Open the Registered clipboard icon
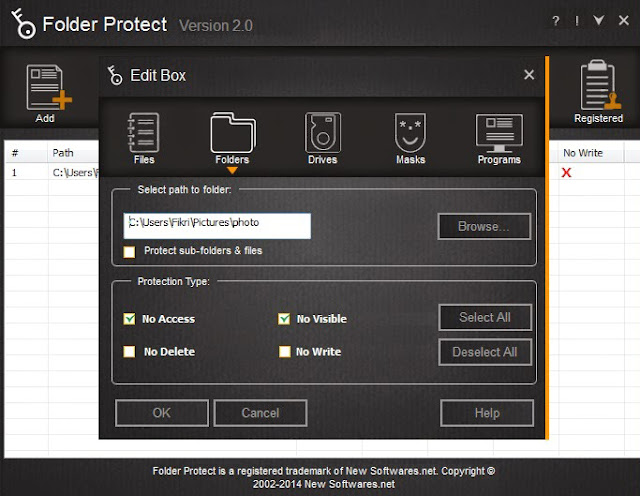This screenshot has width=640, height=496. [x=600, y=85]
